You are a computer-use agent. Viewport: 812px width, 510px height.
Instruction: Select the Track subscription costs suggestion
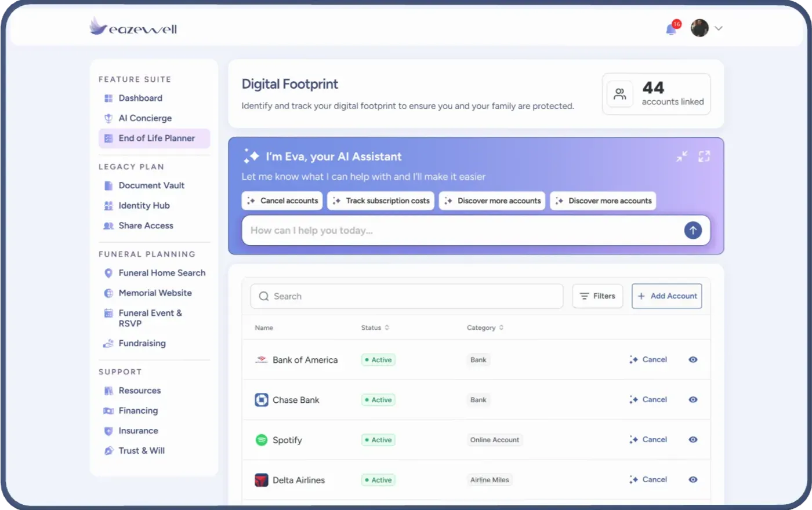[380, 201]
